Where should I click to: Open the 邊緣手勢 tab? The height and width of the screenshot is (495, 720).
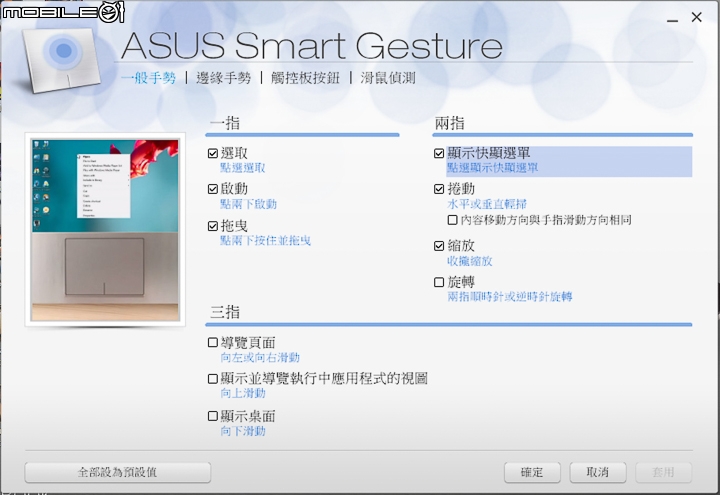[x=224, y=78]
